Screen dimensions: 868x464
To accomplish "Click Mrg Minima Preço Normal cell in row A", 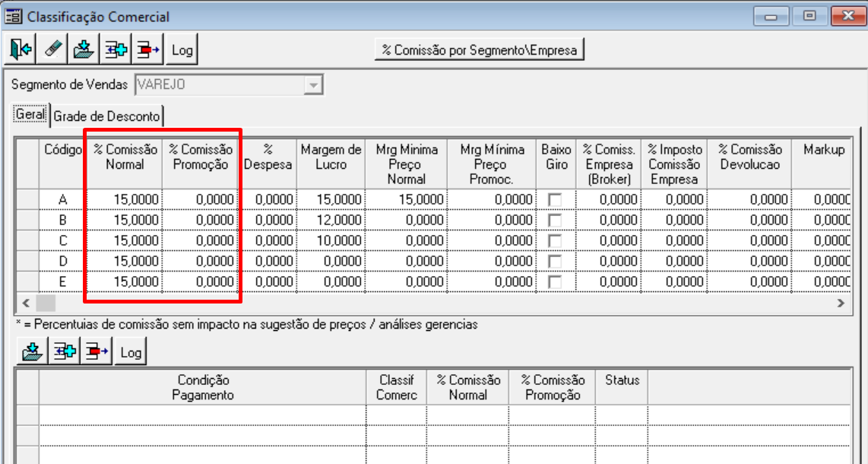I will coord(407,200).
